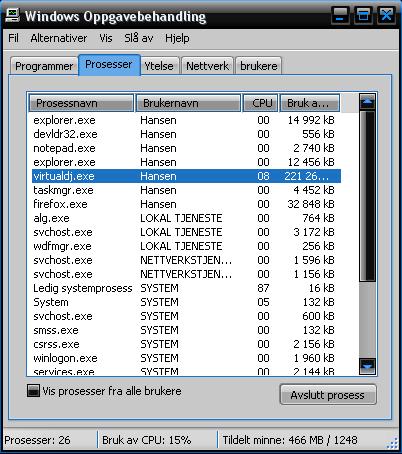Select the notepad.exe process row
Viewport: 402px width, 454px height.
[x=186, y=148]
